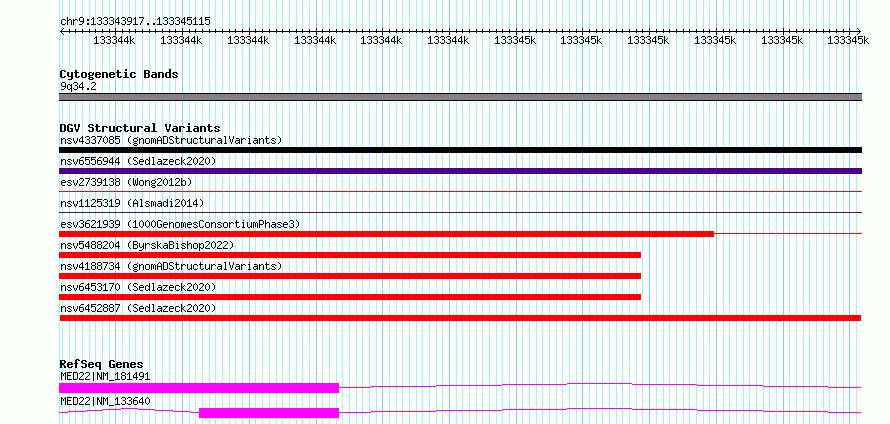Click the gray 9q34.2 cytogenetic band bar
This screenshot has height=424, width=890.
click(460, 97)
